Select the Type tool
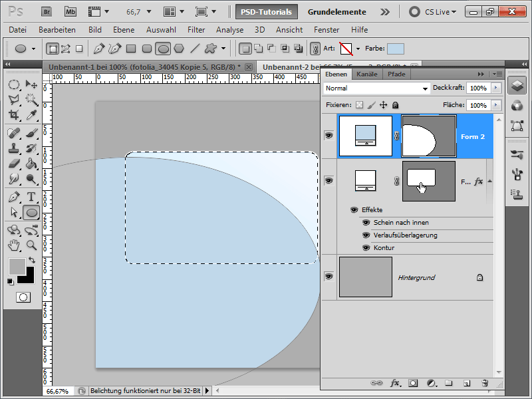 pos(31,197)
